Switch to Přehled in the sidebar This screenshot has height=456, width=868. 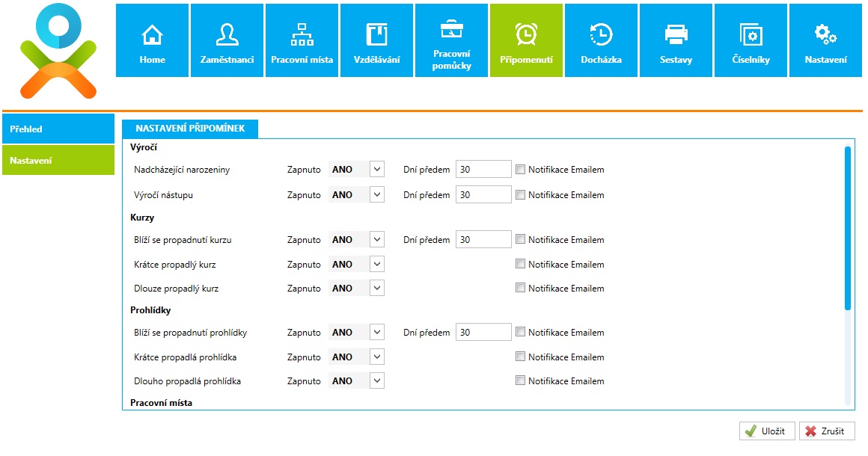coord(58,129)
